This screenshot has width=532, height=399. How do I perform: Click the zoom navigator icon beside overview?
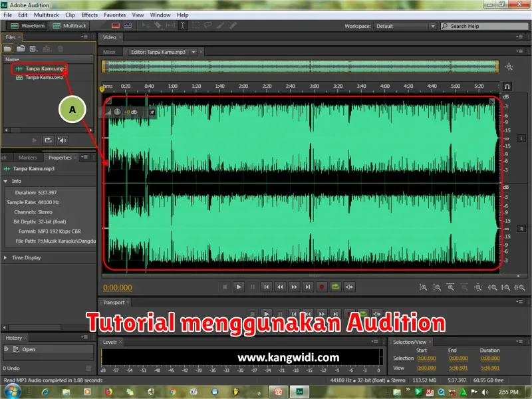(509, 67)
